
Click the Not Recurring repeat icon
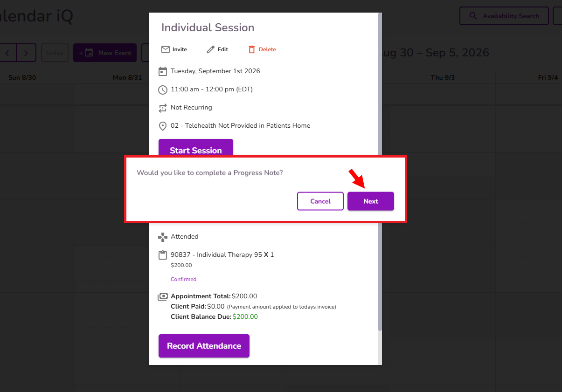pos(163,108)
